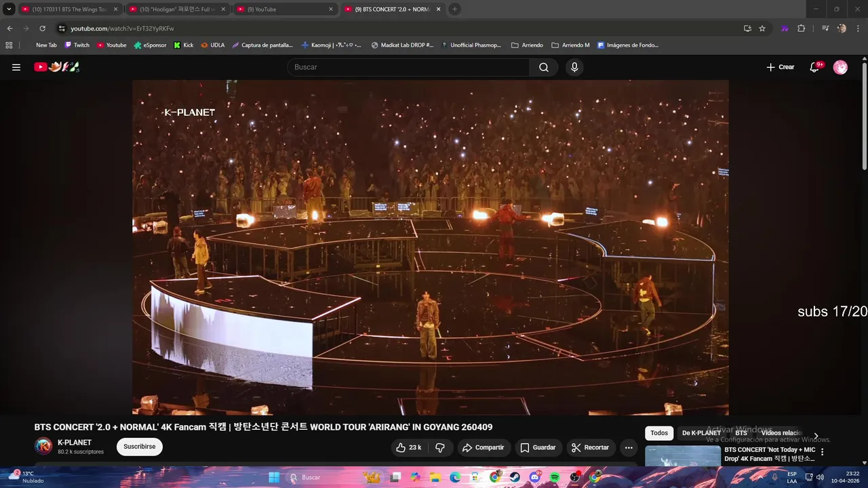This screenshot has height=488, width=868.
Task: Select the 'De K-PLANET' filter chip
Action: point(701,433)
